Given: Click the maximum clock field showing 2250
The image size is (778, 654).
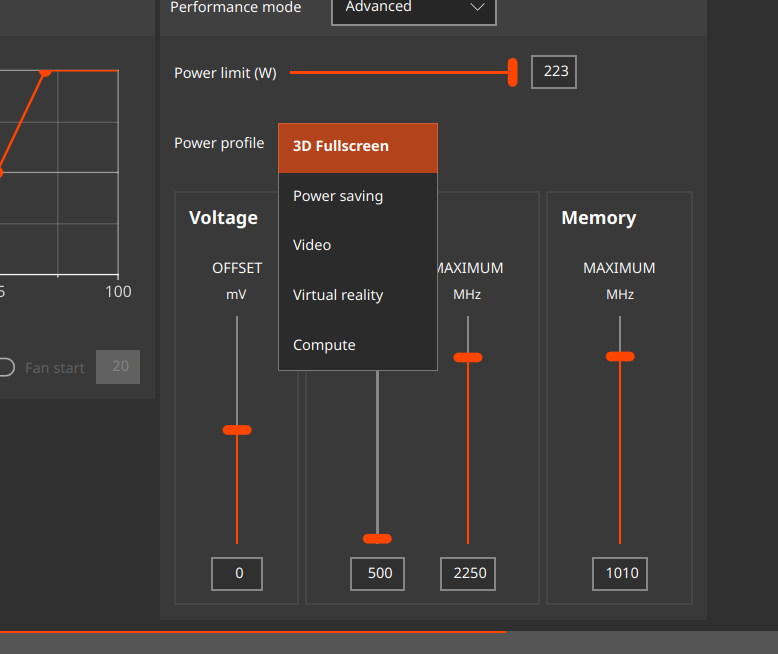Looking at the screenshot, I should point(468,574).
